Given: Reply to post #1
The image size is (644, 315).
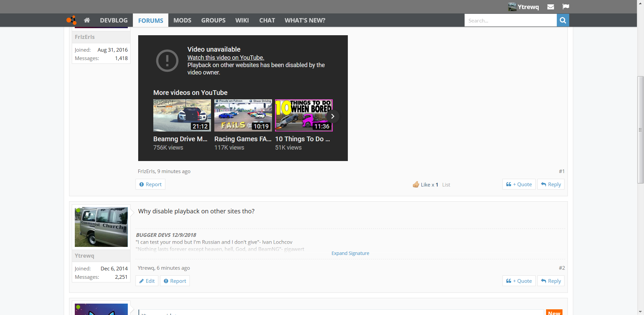Looking at the screenshot, I should click(x=551, y=184).
